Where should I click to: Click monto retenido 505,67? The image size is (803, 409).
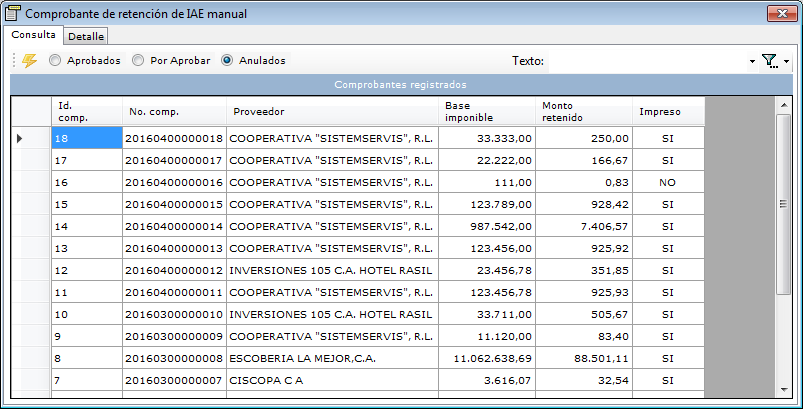tap(584, 314)
